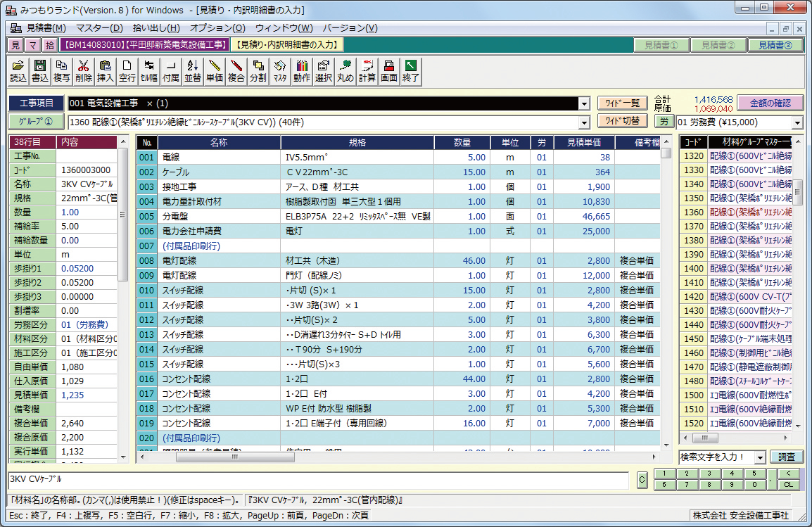The width and height of the screenshot is (812, 527).
Task: Click the ワイド一覧 button
Action: [x=623, y=103]
